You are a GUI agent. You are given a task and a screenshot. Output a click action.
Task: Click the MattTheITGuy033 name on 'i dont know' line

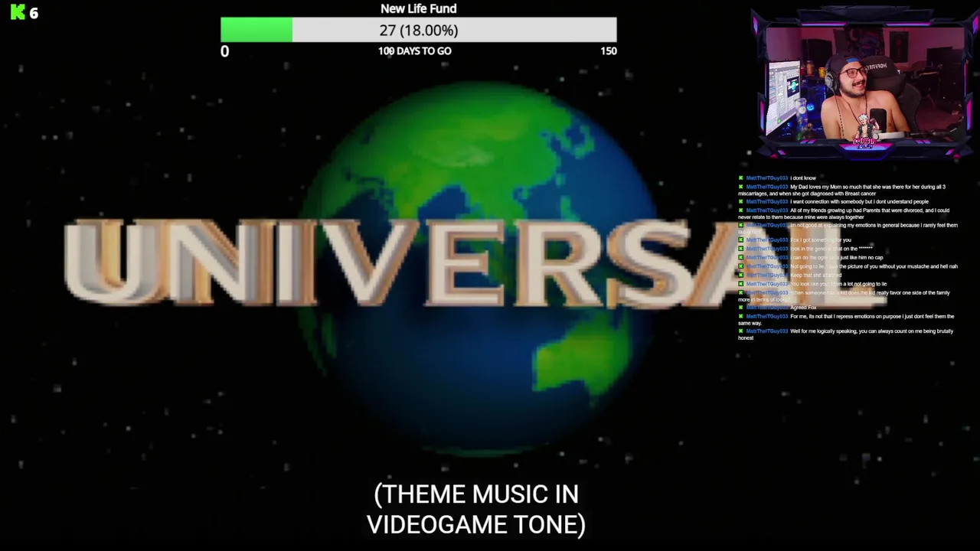click(767, 178)
